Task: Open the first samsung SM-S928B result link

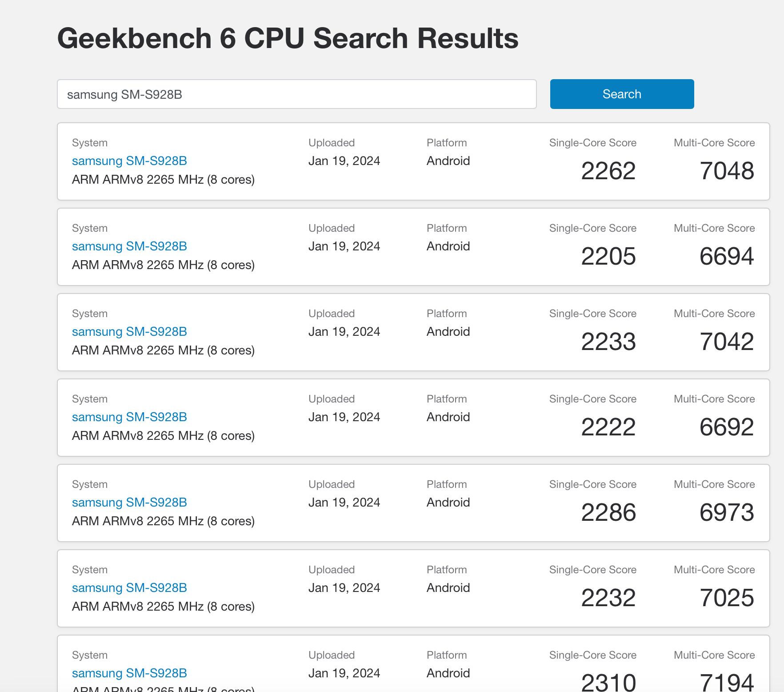Action: 129,161
